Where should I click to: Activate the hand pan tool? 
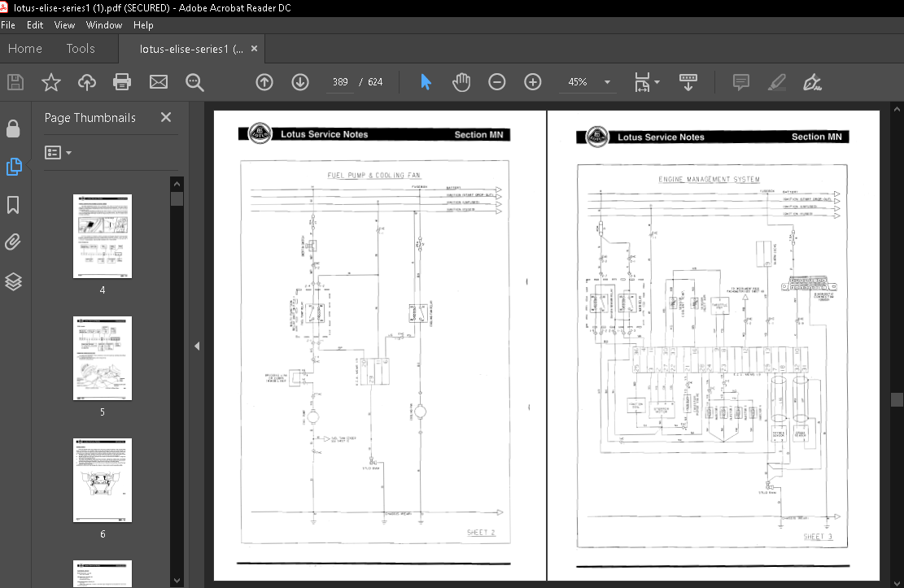pyautogui.click(x=461, y=82)
